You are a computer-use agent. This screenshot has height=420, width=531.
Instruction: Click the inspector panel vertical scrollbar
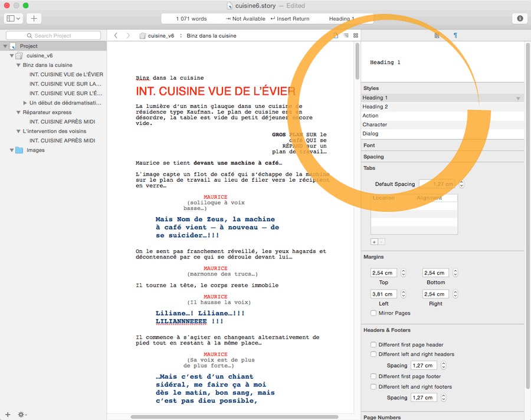528,215
